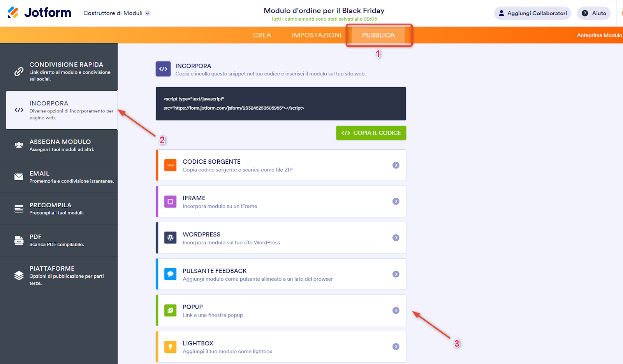
Task: Click the PDF file icon
Action: [19, 240]
